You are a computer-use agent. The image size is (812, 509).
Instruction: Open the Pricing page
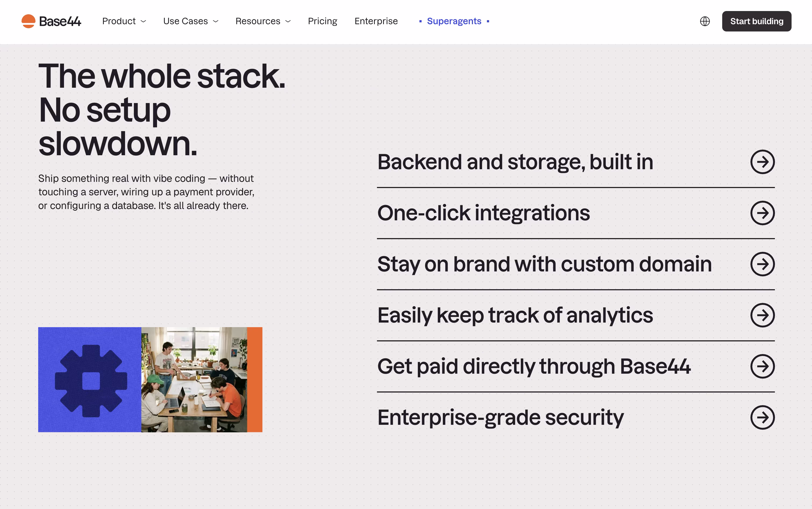pos(322,21)
